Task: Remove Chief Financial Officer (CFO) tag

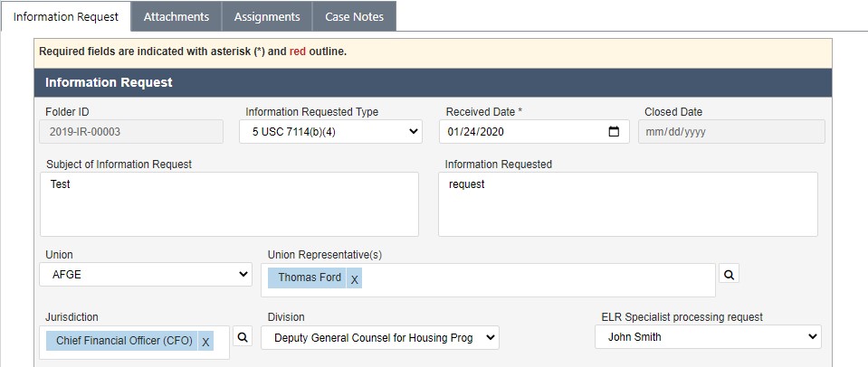Action: 205,342
